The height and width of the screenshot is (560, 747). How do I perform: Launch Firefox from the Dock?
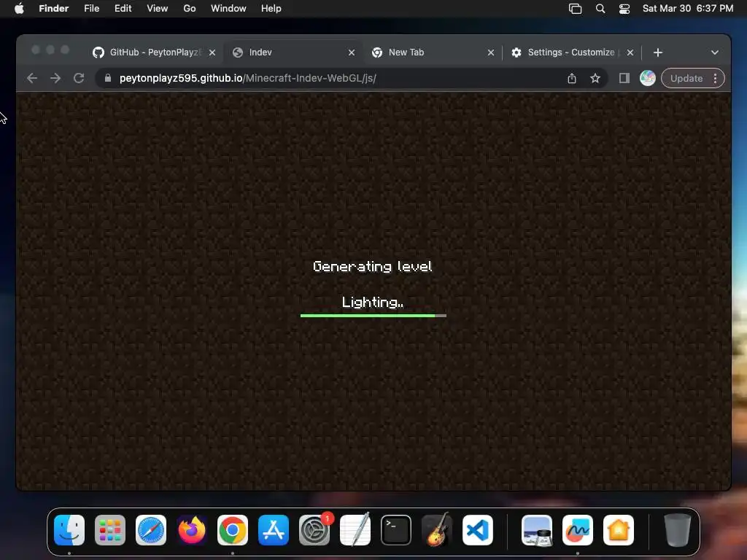click(192, 530)
